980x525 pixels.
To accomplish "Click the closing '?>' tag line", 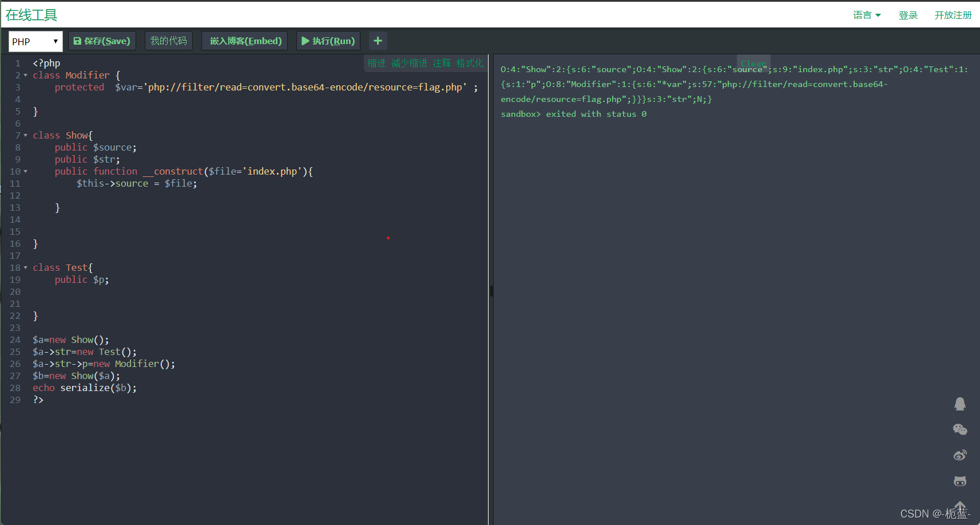I will pos(38,400).
